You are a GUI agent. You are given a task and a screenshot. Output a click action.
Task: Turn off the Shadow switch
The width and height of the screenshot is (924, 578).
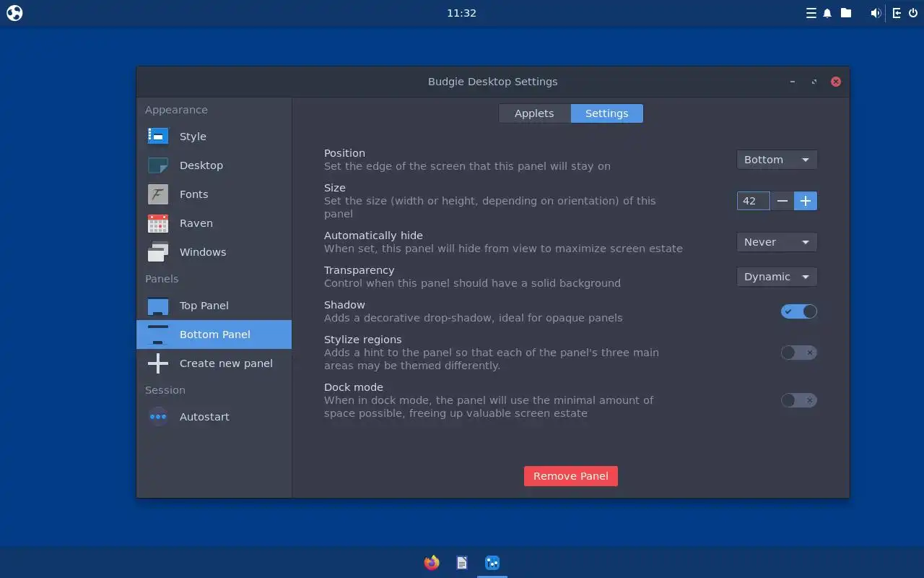click(x=798, y=311)
